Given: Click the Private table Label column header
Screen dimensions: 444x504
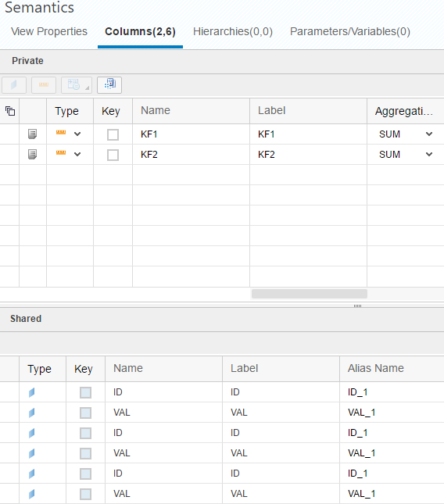Looking at the screenshot, I should coord(308,111).
